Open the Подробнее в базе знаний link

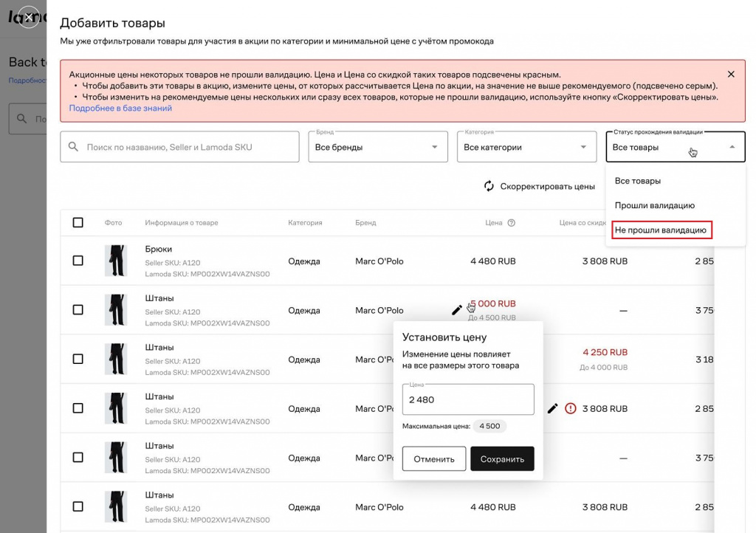(x=120, y=108)
